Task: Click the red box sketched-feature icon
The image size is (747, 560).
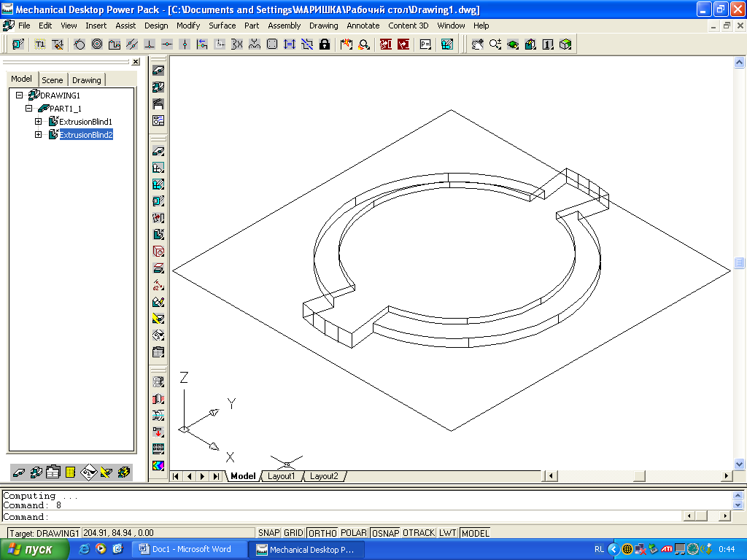Action: tap(158, 252)
